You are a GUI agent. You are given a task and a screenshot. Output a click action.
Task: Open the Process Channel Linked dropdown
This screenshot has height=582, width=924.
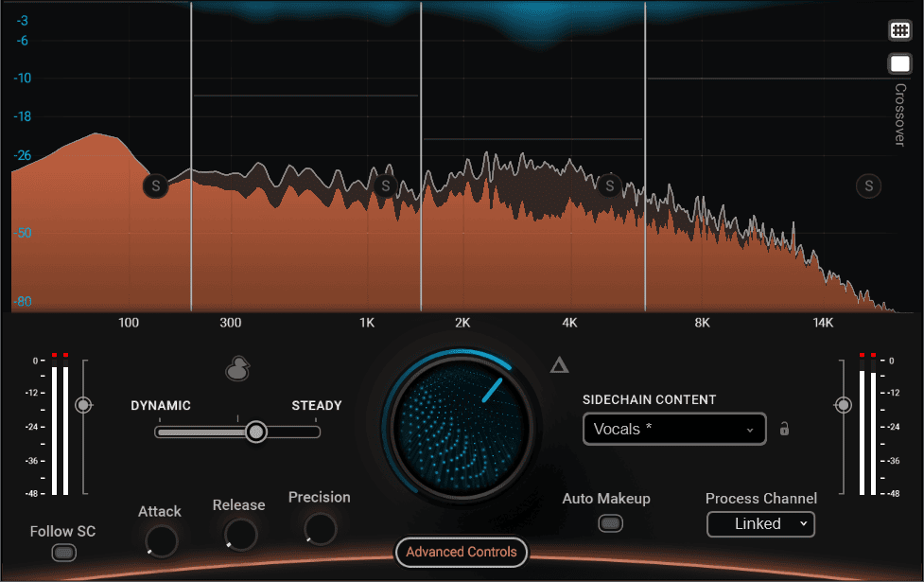[760, 523]
